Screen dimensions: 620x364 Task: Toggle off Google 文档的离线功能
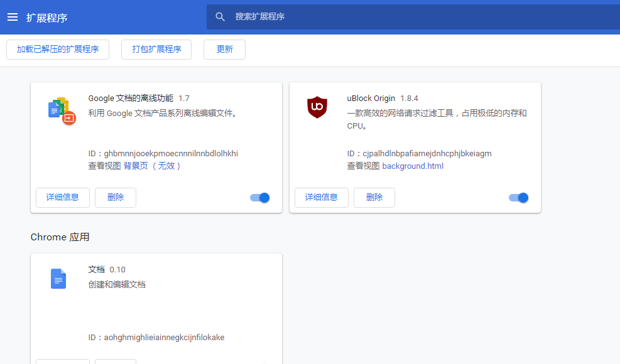coord(259,197)
